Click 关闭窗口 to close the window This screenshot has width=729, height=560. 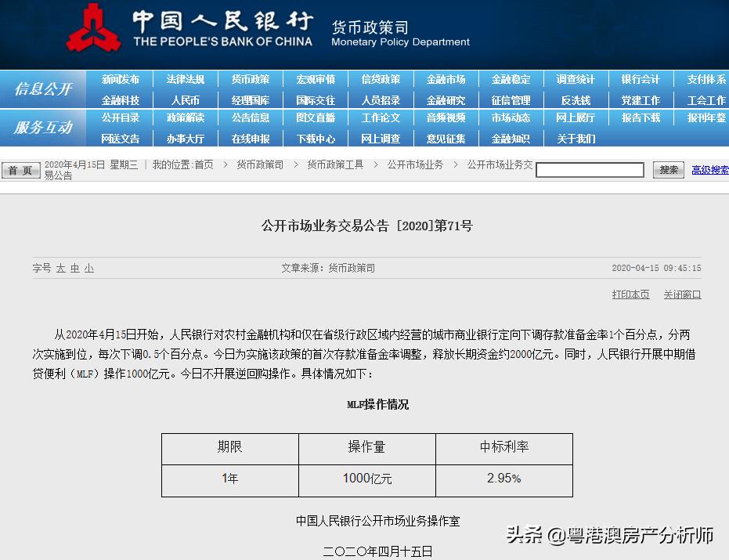coord(681,294)
